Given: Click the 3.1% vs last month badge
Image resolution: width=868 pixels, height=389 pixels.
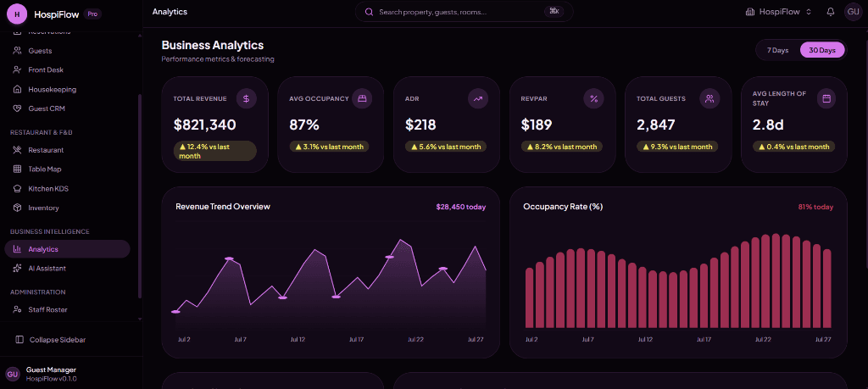Looking at the screenshot, I should [x=330, y=147].
